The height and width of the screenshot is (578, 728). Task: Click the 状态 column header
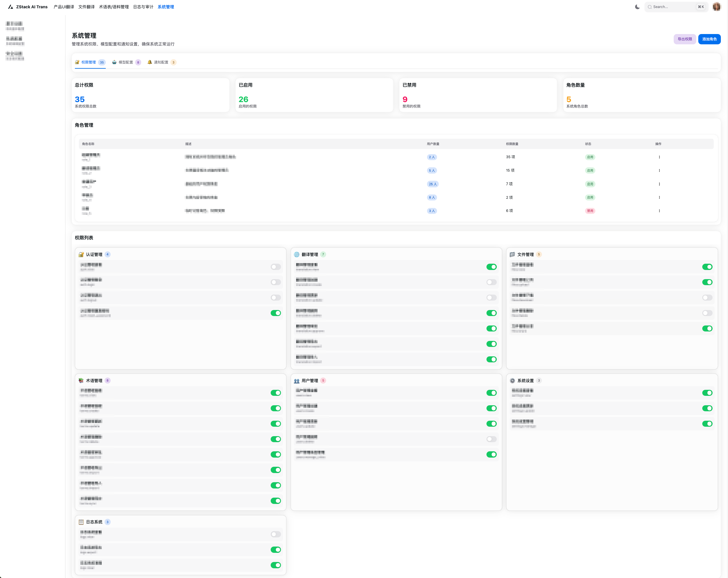coord(588,144)
